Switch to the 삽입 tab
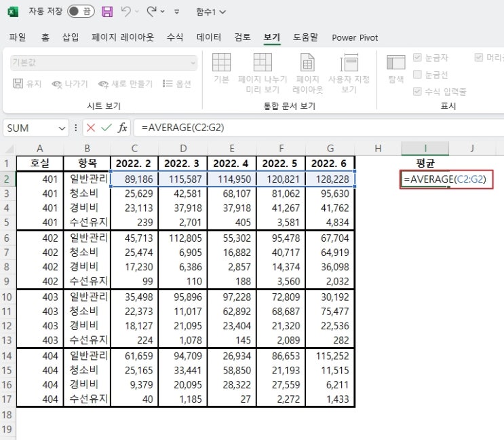Image resolution: width=504 pixels, height=440 pixels. [x=71, y=37]
